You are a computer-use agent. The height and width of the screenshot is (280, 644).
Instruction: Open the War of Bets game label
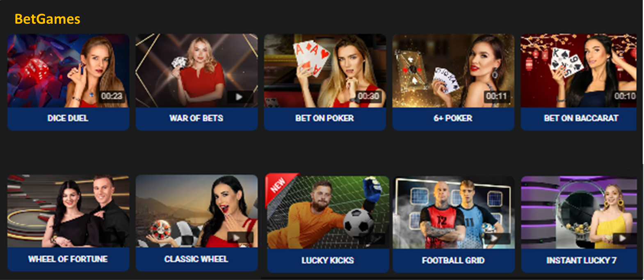tap(196, 118)
